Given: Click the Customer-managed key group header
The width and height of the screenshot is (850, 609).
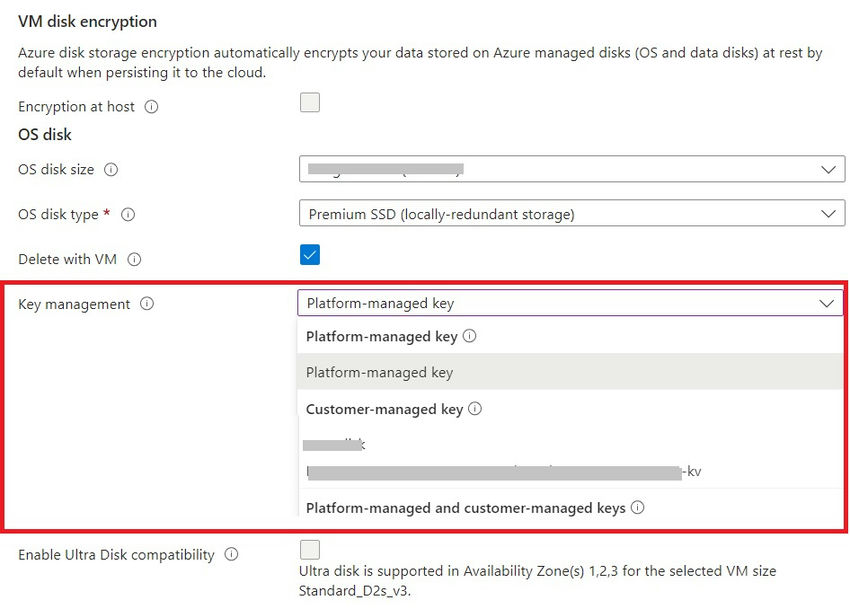Looking at the screenshot, I should click(385, 408).
